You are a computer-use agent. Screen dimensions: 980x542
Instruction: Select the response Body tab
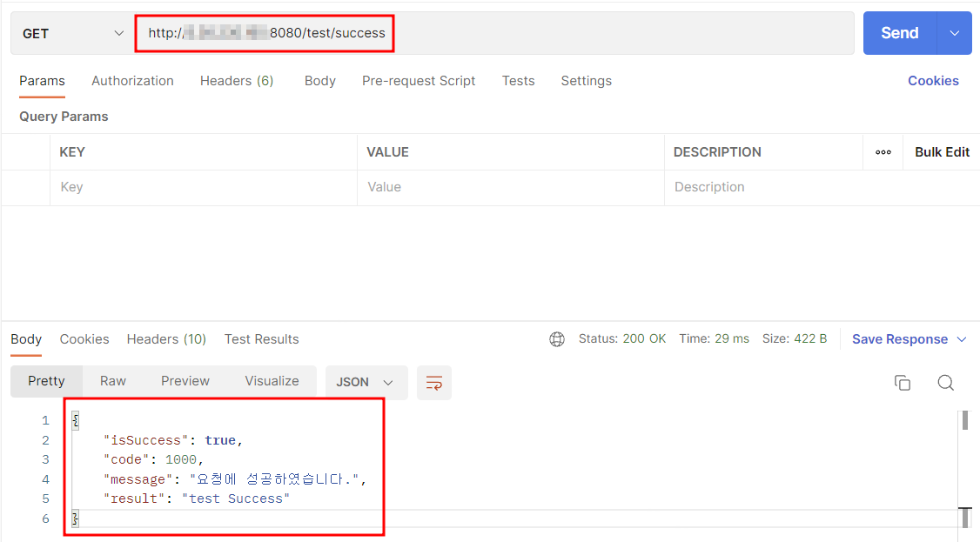tap(26, 339)
